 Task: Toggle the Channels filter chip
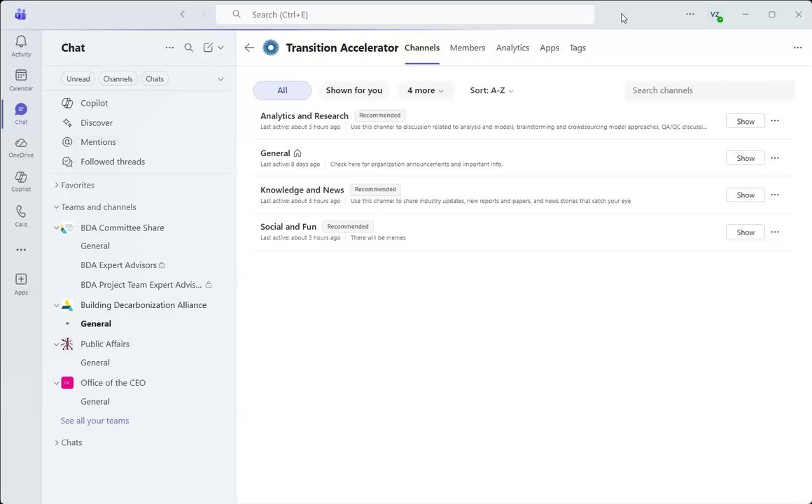click(118, 78)
